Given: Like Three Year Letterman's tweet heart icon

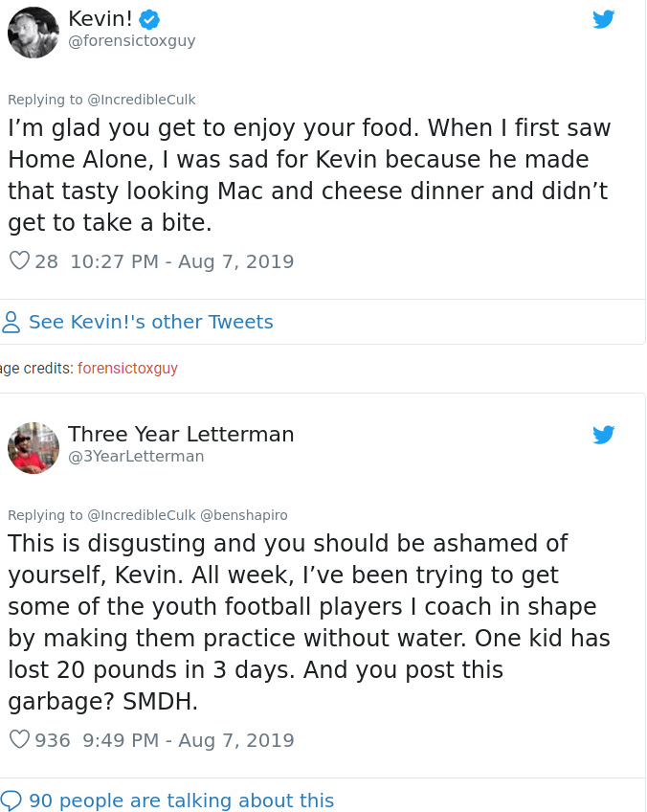Looking at the screenshot, I should [19, 739].
